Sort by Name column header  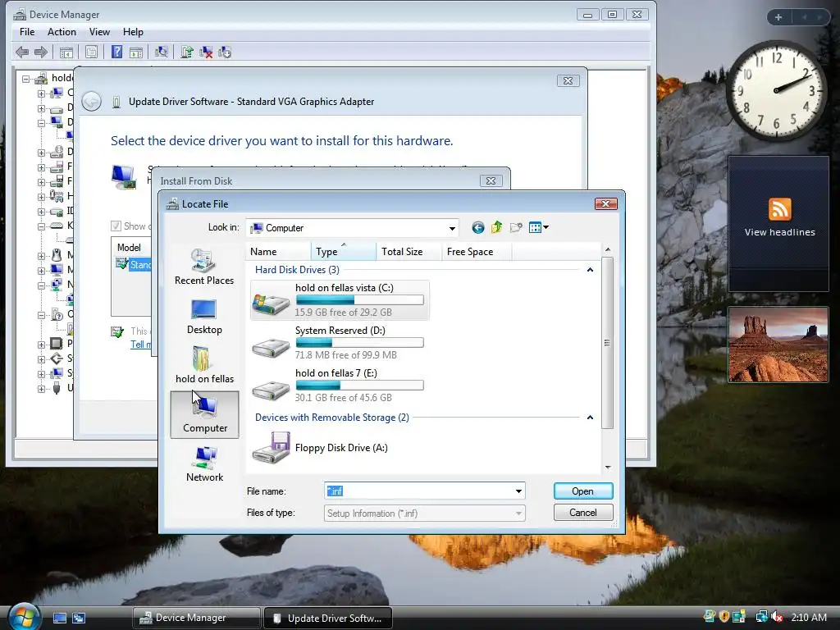pyautogui.click(x=279, y=252)
